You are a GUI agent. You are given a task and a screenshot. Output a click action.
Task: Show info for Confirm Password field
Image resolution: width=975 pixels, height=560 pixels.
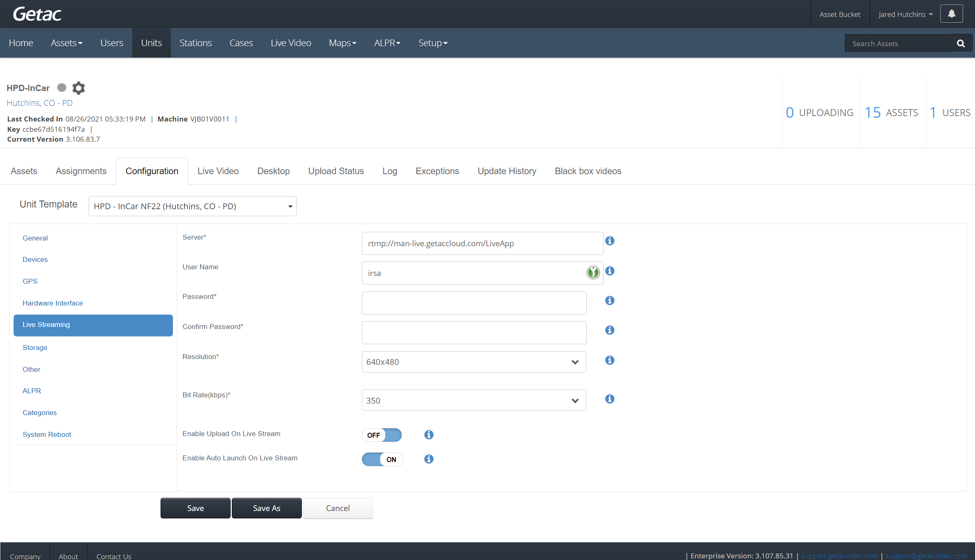[x=610, y=330]
